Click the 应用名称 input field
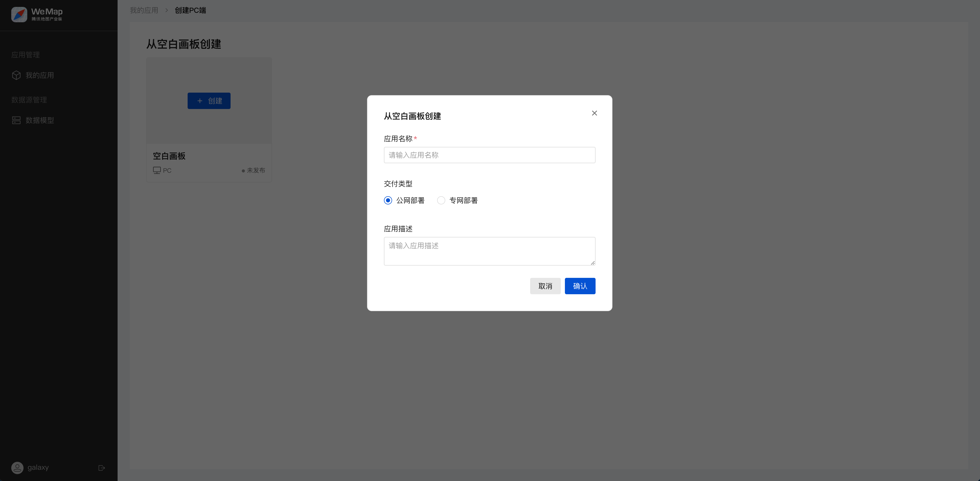This screenshot has width=980, height=481. pyautogui.click(x=489, y=155)
